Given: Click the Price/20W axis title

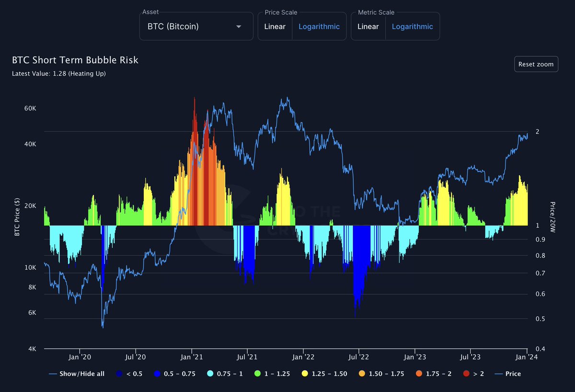Looking at the screenshot, I should pos(552,217).
